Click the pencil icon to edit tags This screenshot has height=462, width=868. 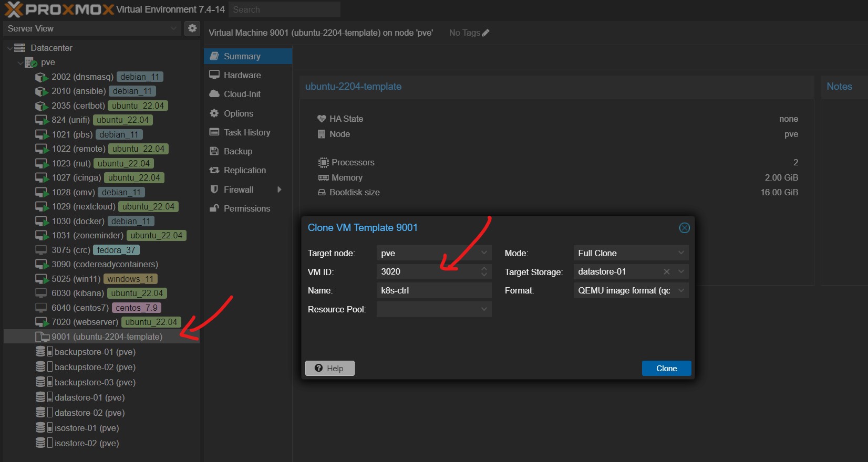point(485,33)
